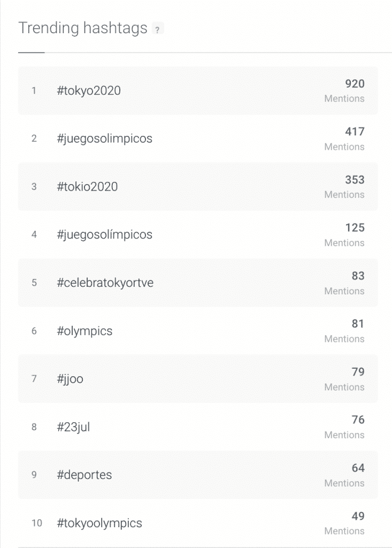Click the #olympics hashtag
The height and width of the screenshot is (548, 392).
pyautogui.click(x=84, y=331)
